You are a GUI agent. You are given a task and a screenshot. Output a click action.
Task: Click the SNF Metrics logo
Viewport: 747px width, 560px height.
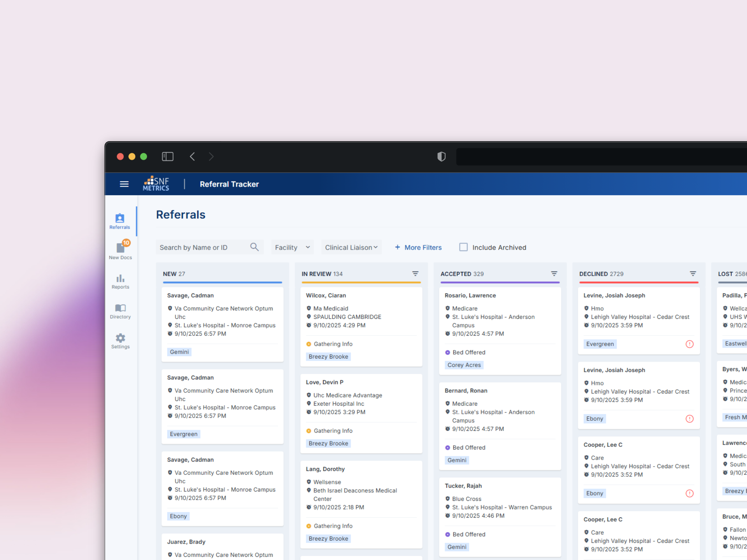pos(156,184)
